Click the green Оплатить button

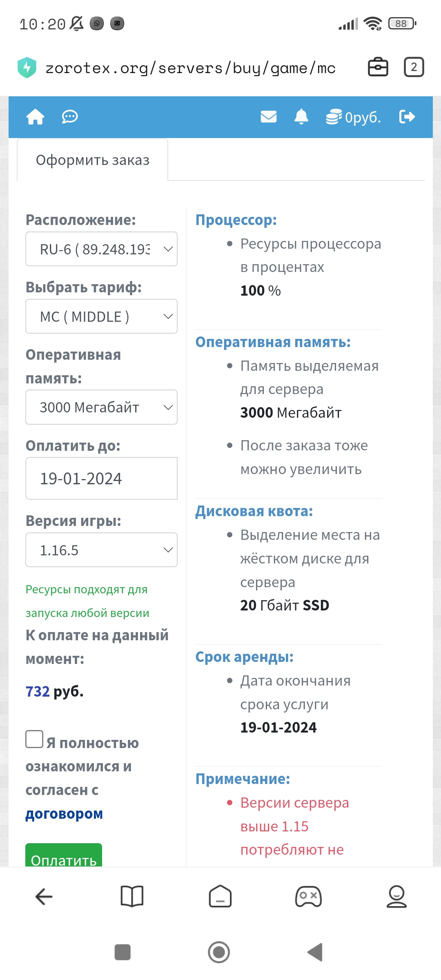[x=64, y=855]
